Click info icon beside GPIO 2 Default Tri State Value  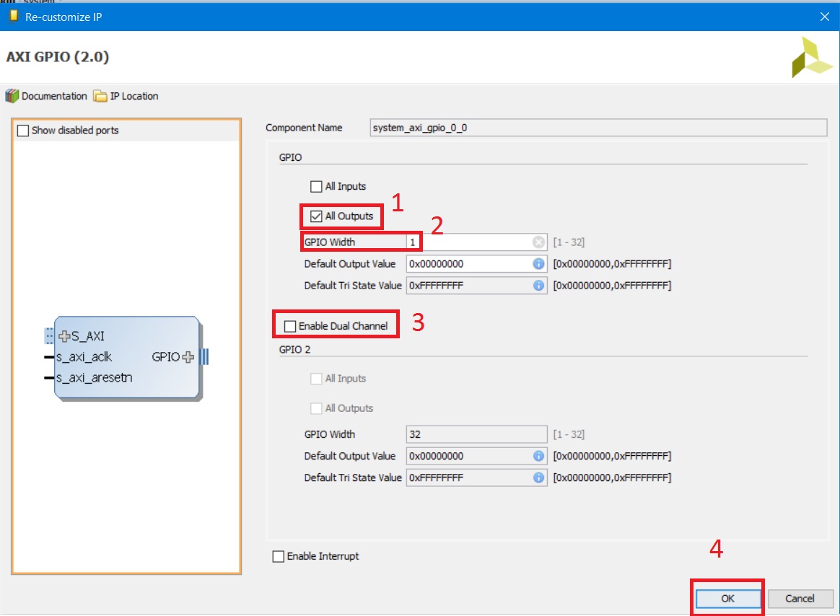(538, 478)
